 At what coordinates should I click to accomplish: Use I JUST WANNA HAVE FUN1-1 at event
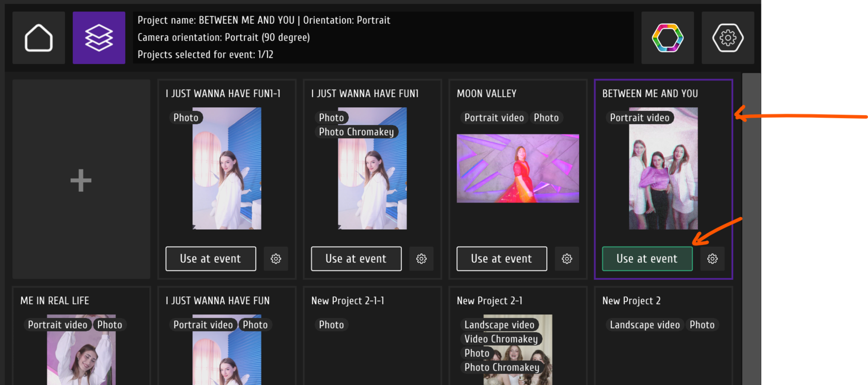coord(211,259)
